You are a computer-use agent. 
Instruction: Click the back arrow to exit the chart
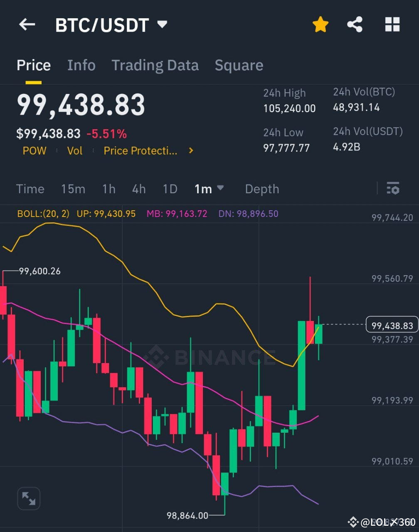(27, 24)
